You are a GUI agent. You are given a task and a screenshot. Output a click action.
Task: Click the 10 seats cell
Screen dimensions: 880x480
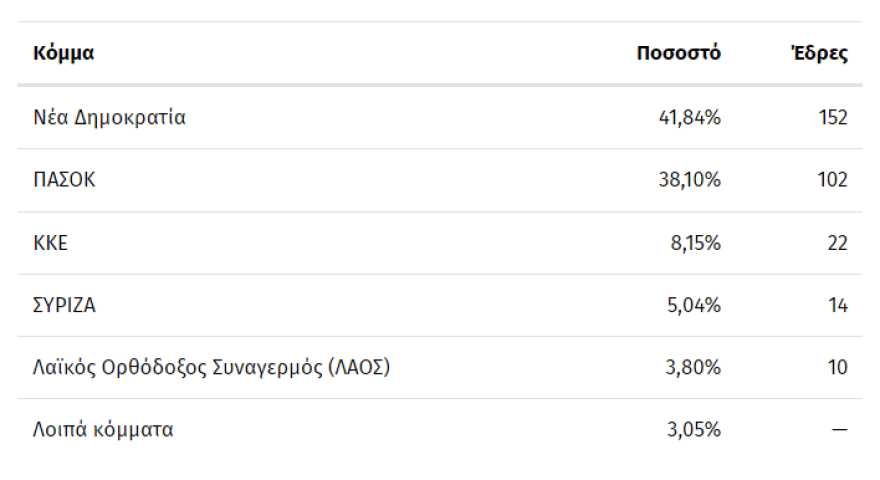tap(837, 367)
